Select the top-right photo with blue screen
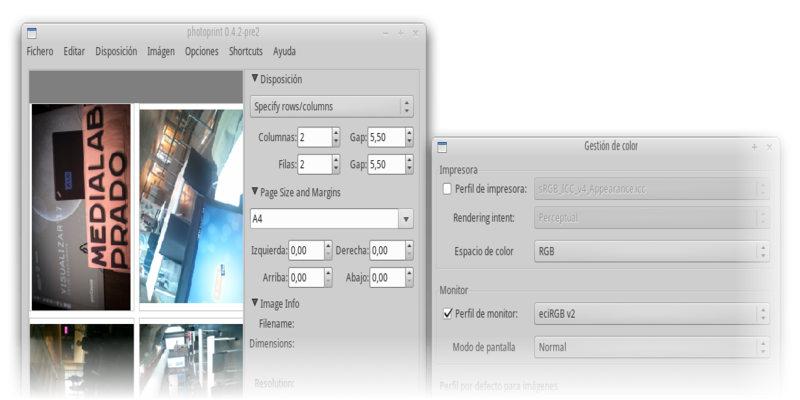 [191, 206]
